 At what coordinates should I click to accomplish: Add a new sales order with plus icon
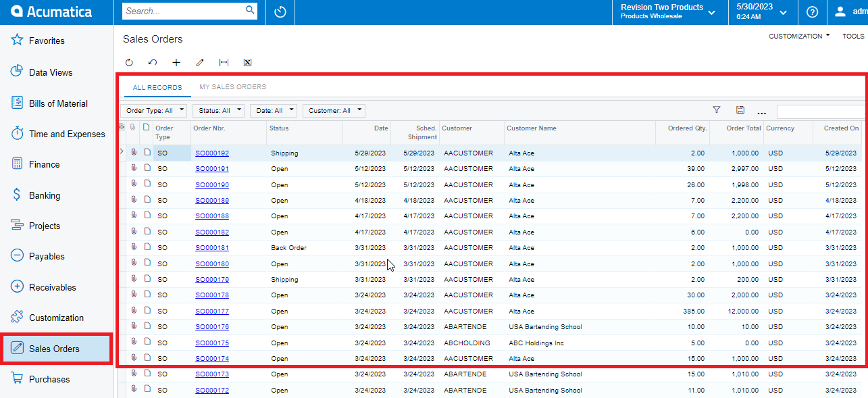pyautogui.click(x=176, y=62)
